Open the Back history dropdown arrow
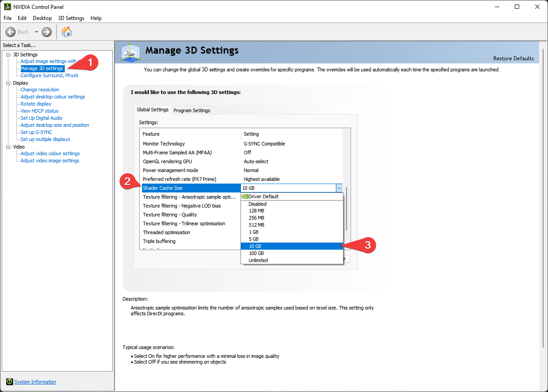This screenshot has width=548, height=392. coord(36,32)
